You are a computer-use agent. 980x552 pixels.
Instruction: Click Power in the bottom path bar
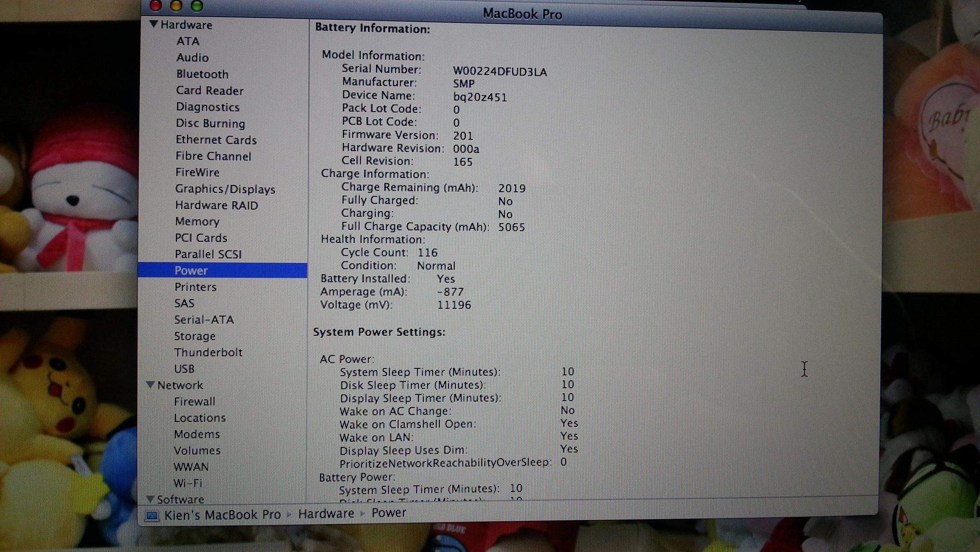click(389, 513)
